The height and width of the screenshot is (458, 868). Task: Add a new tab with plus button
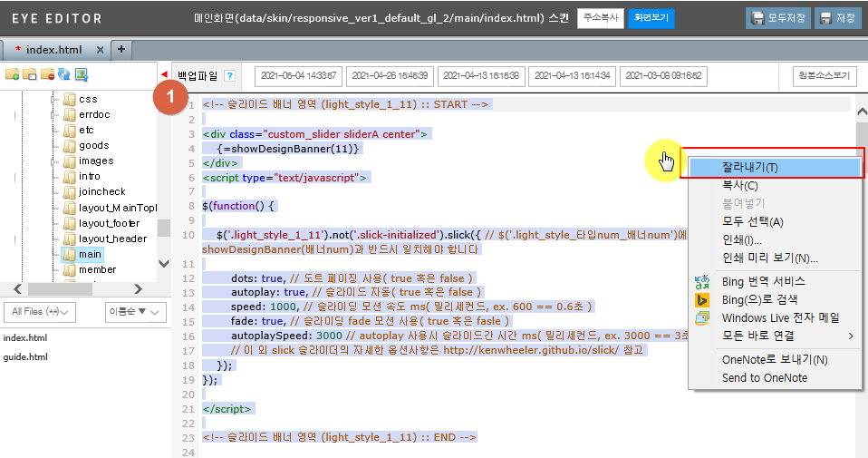pos(121,49)
